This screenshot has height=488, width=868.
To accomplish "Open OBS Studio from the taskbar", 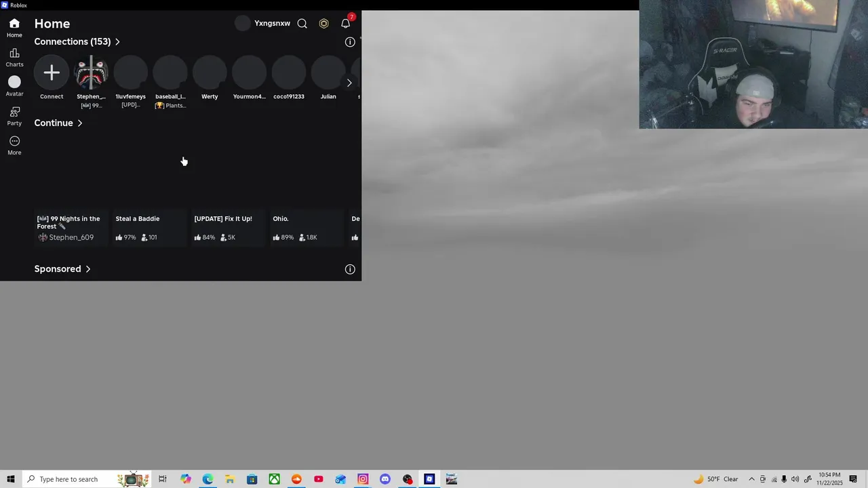I will coord(408,479).
